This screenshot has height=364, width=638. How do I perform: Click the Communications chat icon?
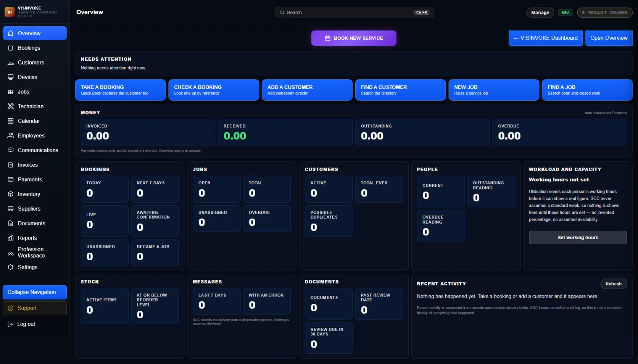click(x=11, y=150)
